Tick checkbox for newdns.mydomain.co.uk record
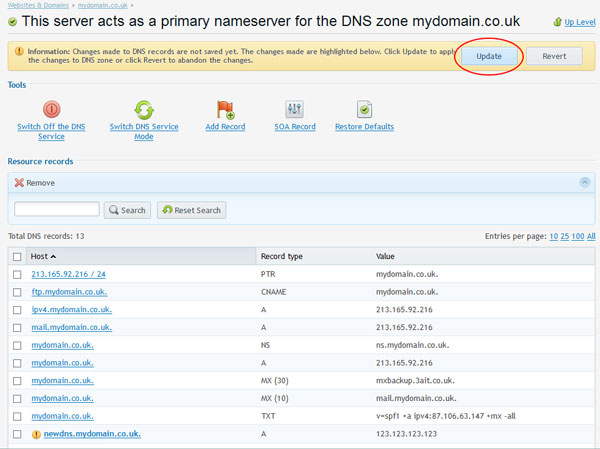This screenshot has height=449, width=600. pyautogui.click(x=17, y=434)
